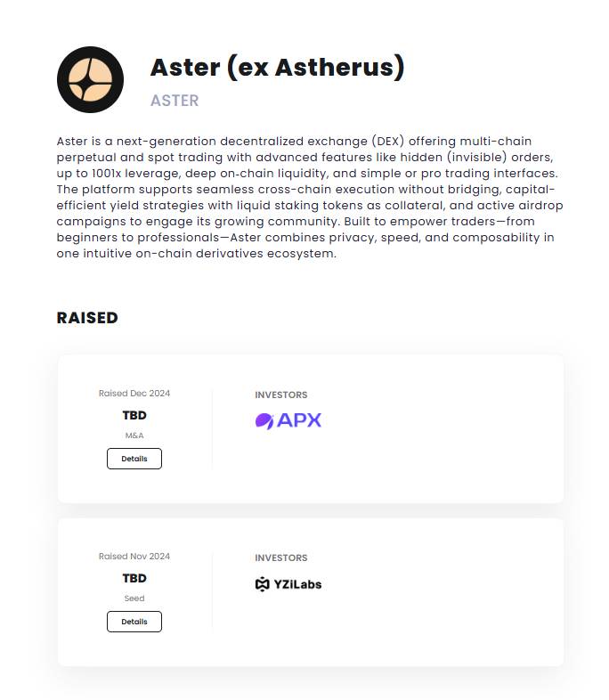
Task: Click the Aster description paragraph
Action: 310,198
